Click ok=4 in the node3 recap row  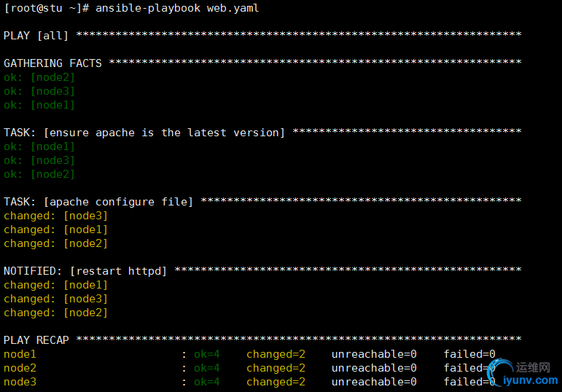coord(206,382)
